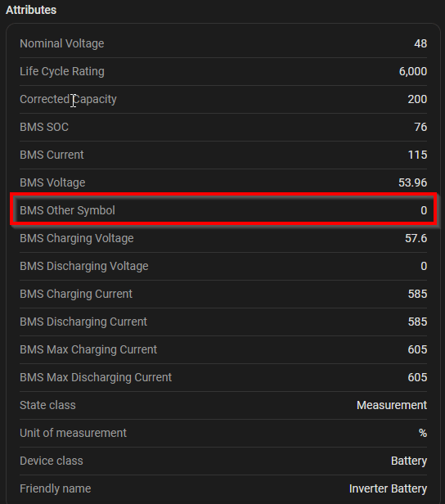Click the BMS Charging Voltage label

(x=77, y=239)
